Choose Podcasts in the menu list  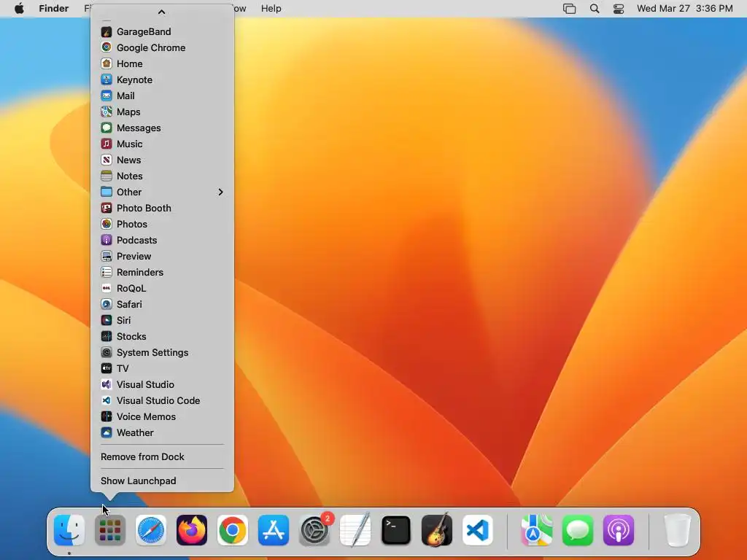pos(162,240)
